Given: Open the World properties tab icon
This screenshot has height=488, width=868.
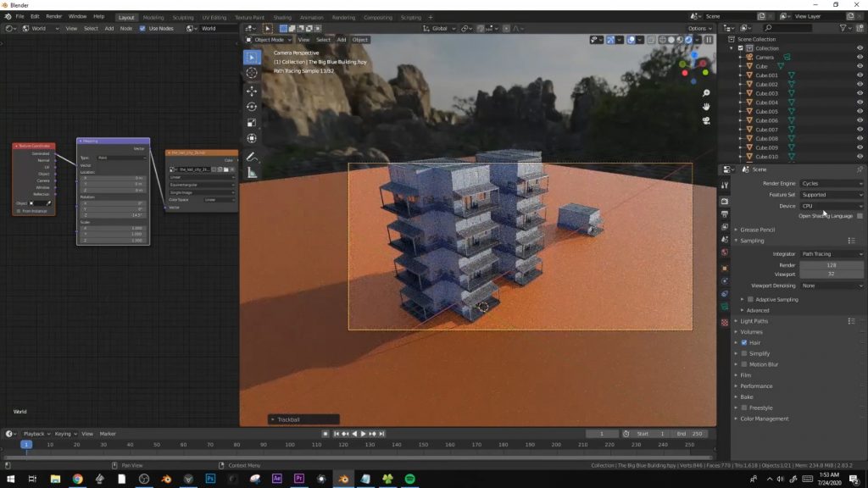Looking at the screenshot, I should pos(725,252).
